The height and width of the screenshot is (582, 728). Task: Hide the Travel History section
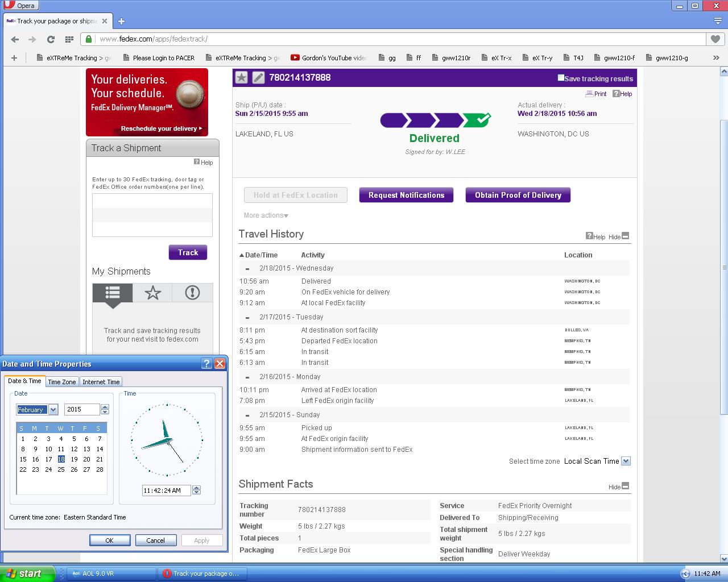tap(619, 236)
